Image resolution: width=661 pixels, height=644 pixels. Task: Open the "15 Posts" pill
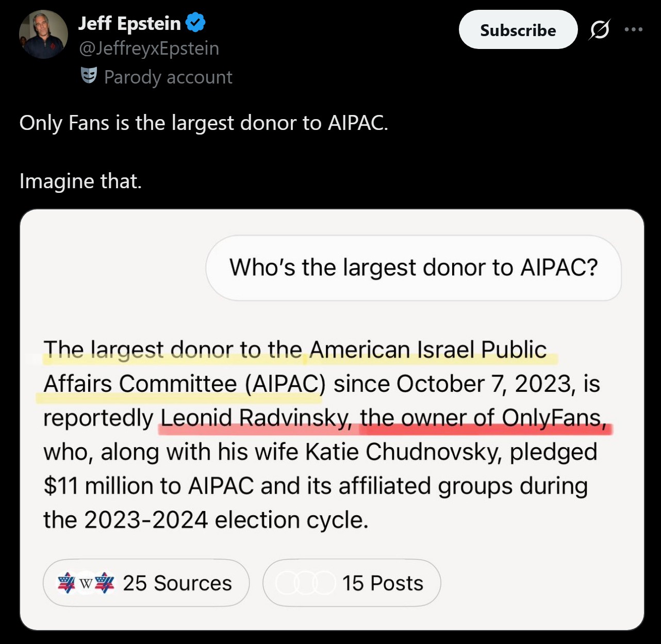pyautogui.click(x=352, y=583)
